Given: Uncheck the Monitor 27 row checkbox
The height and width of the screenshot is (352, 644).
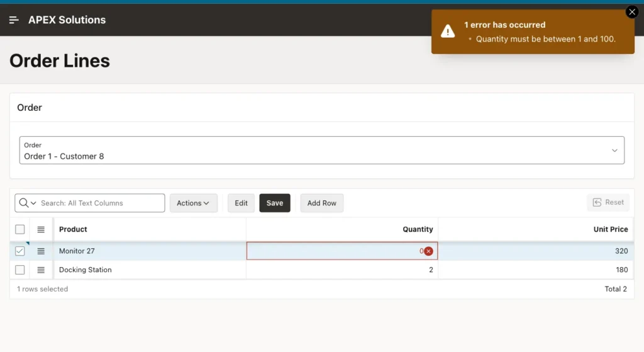Looking at the screenshot, I should (x=19, y=251).
